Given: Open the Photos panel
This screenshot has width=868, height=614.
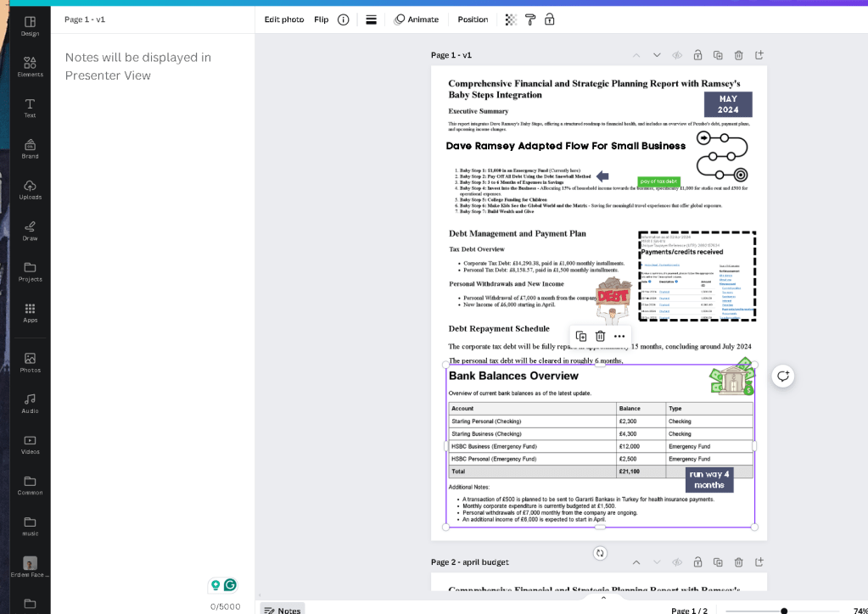Looking at the screenshot, I should pos(30,363).
